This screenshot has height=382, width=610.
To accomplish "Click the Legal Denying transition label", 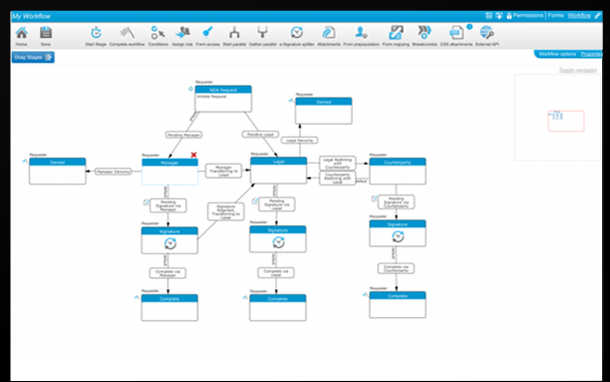I will (x=300, y=140).
